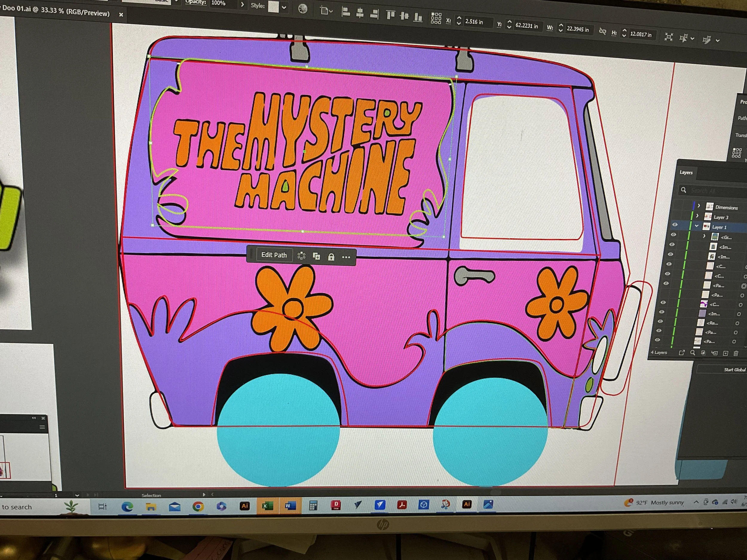
Task: Open Microsoft Edge from the taskbar
Action: point(127,506)
